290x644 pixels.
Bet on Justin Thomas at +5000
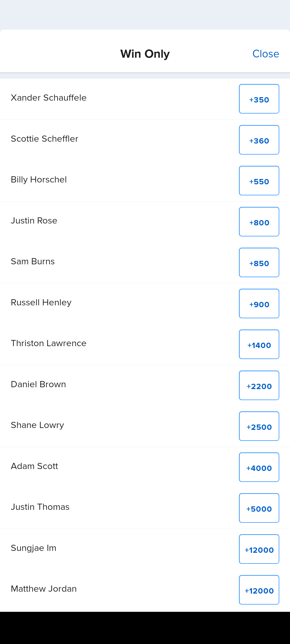pos(259,508)
